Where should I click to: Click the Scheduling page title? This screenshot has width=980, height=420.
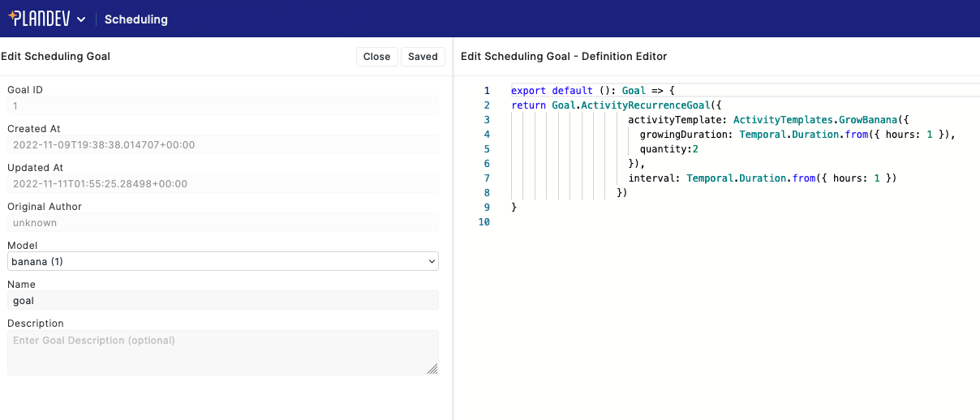136,19
